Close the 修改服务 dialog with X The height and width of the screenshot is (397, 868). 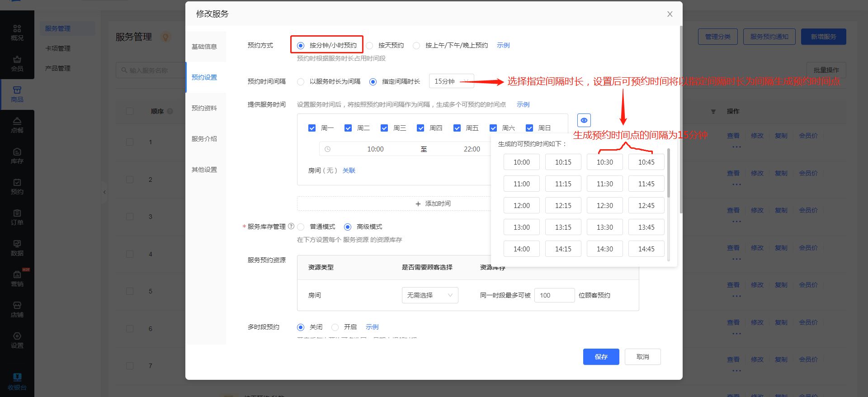coord(670,14)
